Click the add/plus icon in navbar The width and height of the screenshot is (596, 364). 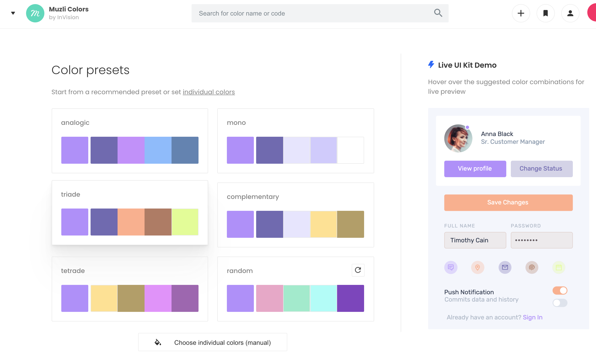(521, 13)
